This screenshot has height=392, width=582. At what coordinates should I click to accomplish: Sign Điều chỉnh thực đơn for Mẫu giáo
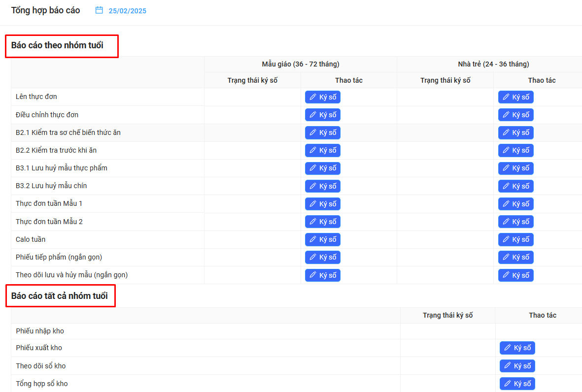pyautogui.click(x=322, y=115)
